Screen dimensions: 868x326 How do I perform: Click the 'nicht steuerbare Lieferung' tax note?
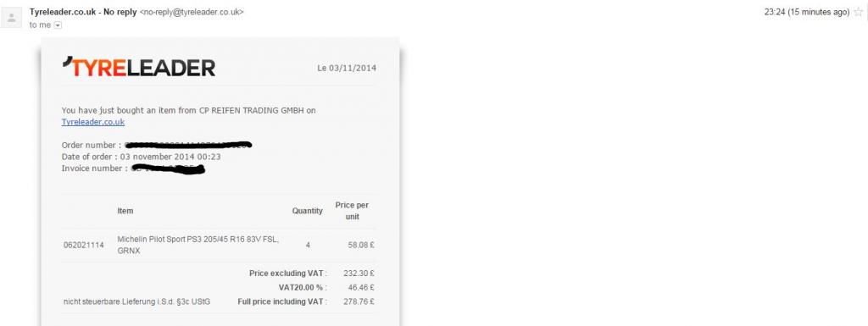click(136, 301)
